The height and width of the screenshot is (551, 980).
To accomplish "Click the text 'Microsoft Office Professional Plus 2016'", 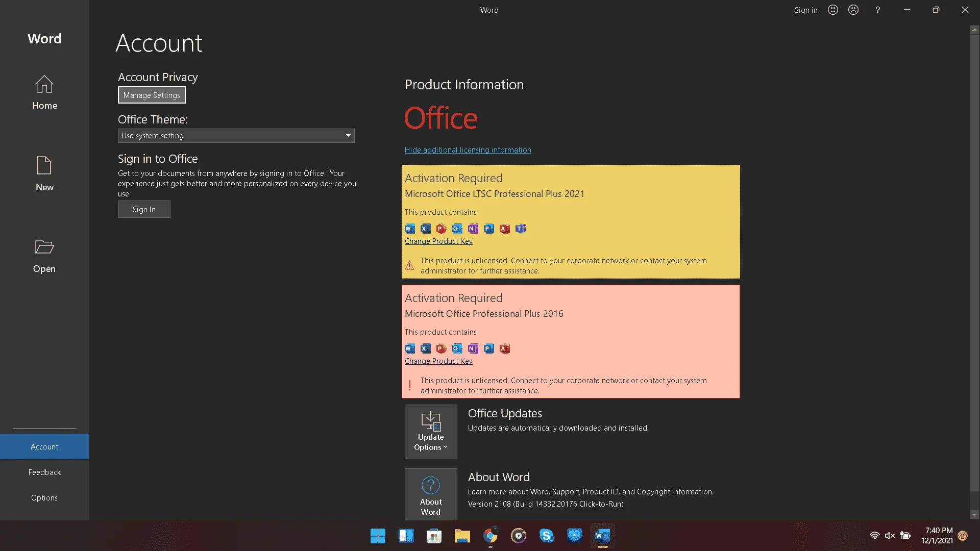I will [484, 314].
